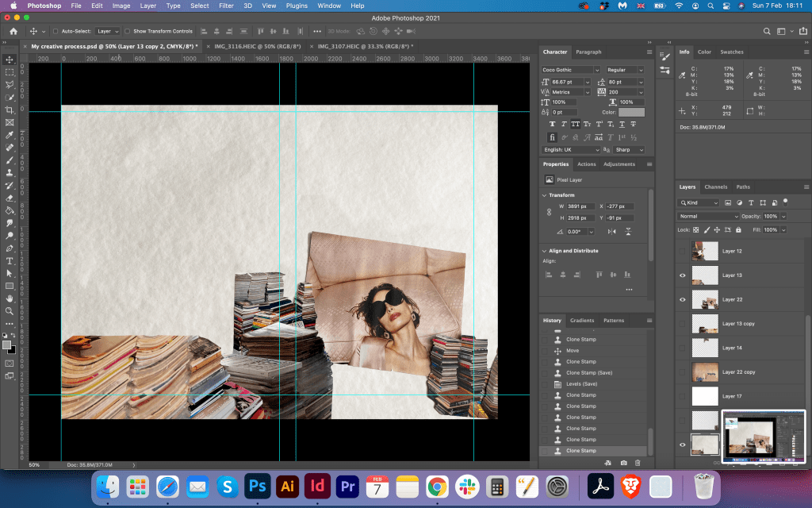Create new snapshot with the camera icon
This screenshot has width=812, height=508.
pyautogui.click(x=623, y=462)
